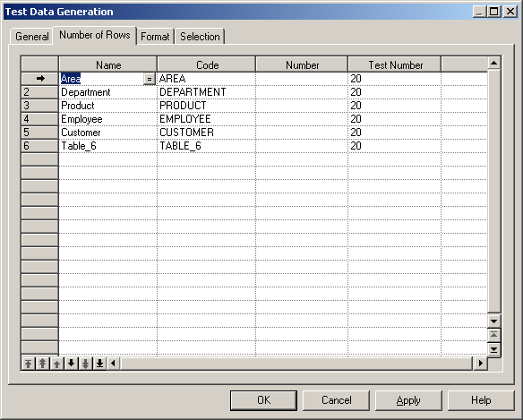The image size is (523, 420).
Task: Click the horizontal scrollbar right arrow
Action: [x=480, y=363]
